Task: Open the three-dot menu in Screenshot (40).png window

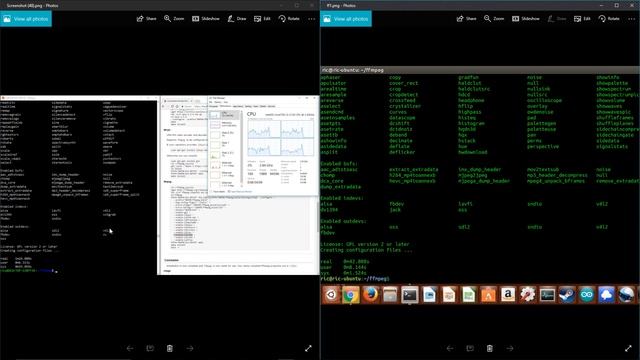Action: tap(312, 19)
